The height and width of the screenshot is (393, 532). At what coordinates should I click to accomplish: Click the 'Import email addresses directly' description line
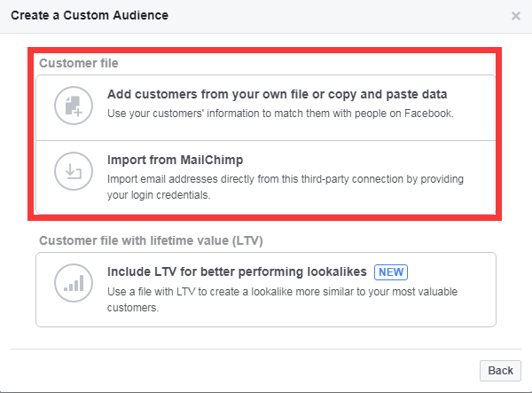click(x=286, y=179)
